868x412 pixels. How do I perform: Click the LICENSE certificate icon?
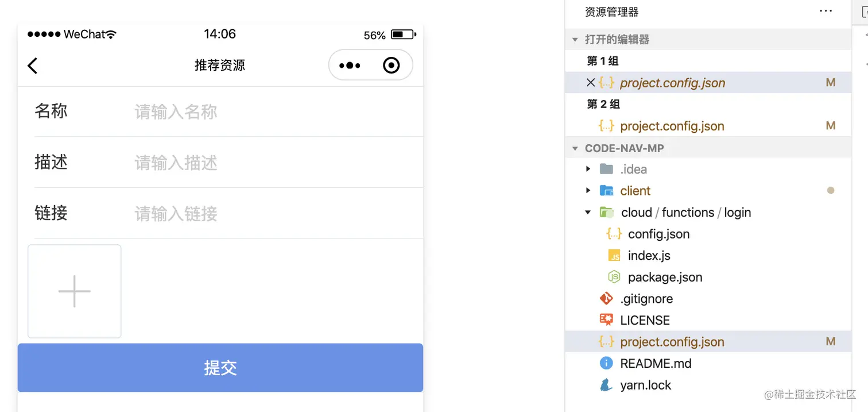coord(606,320)
